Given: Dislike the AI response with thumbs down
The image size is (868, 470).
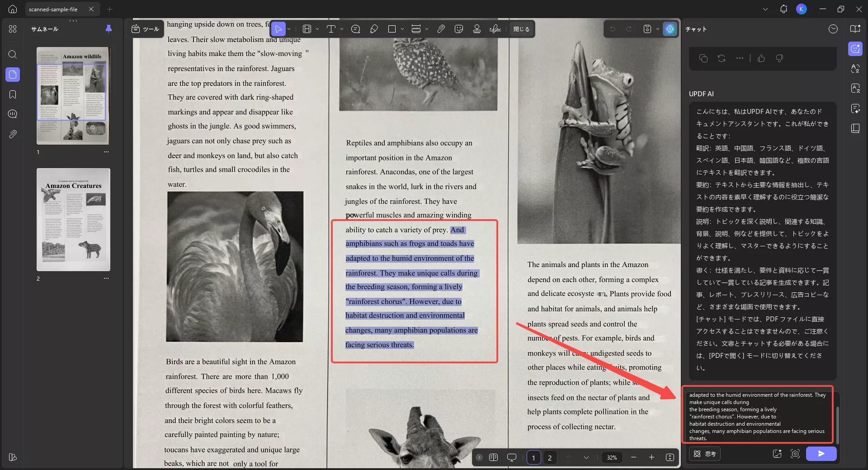Looking at the screenshot, I should point(779,58).
